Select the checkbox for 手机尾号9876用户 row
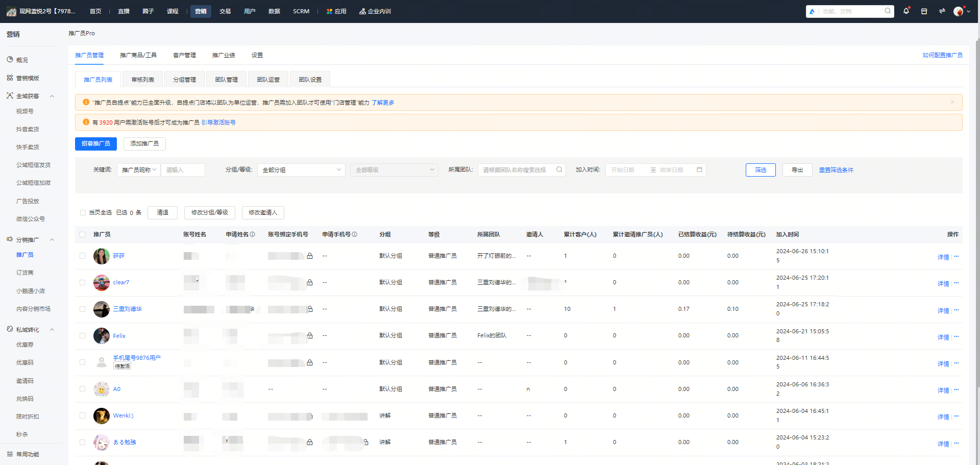Viewport: 980px width, 465px height. pos(83,362)
